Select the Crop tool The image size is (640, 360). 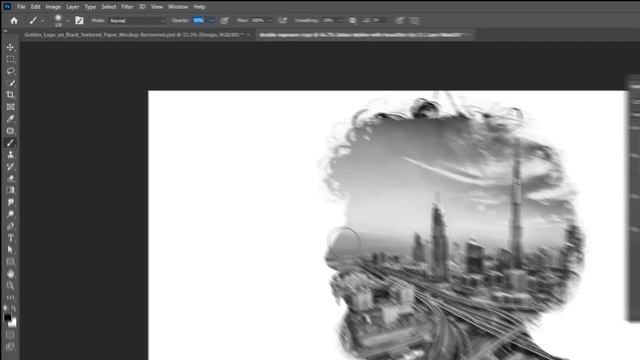[11, 95]
